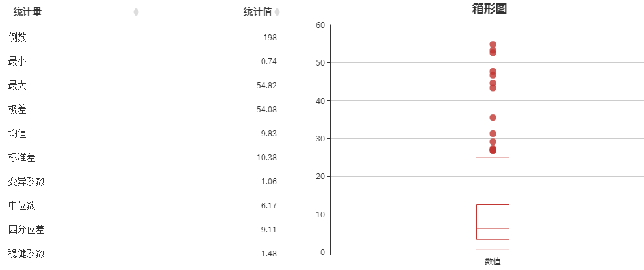Click the topmost outlier dot near 55
This screenshot has height=270, width=644.
(493, 44)
